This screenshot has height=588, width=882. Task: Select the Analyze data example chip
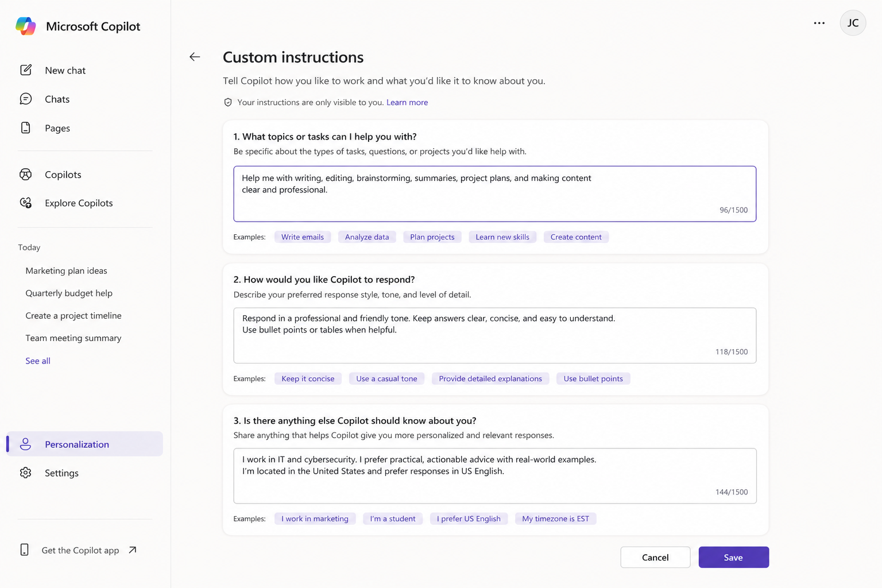[x=367, y=237]
